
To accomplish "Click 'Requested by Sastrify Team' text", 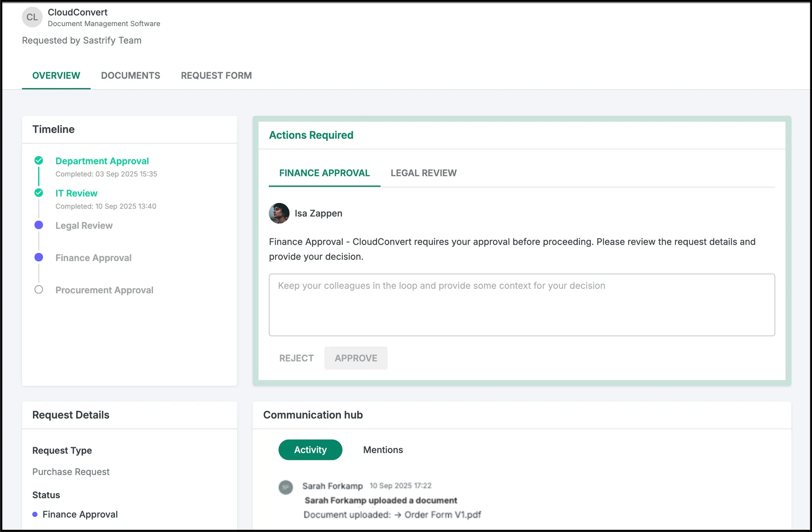I will click(82, 40).
